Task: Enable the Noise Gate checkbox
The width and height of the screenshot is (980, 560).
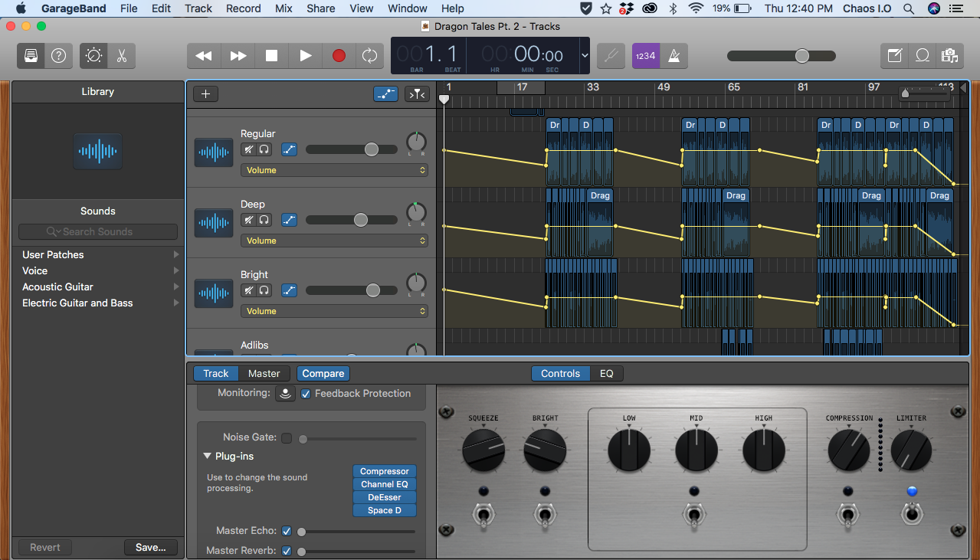Action: (x=287, y=438)
